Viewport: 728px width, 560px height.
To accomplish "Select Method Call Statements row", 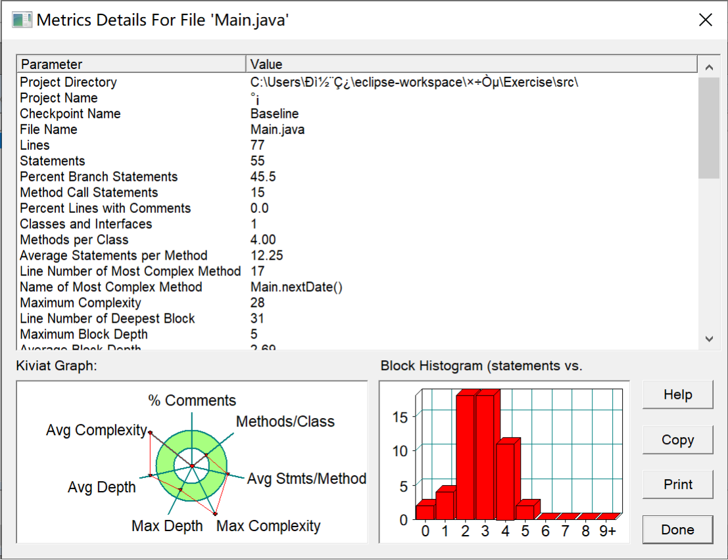I will tap(358, 193).
